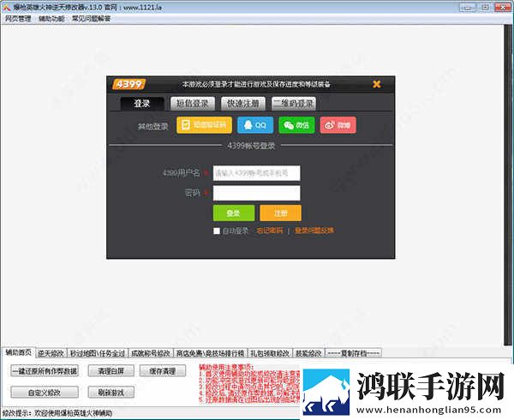Open the 常见问题解答 menu
The width and height of the screenshot is (514, 420).
click(x=91, y=19)
